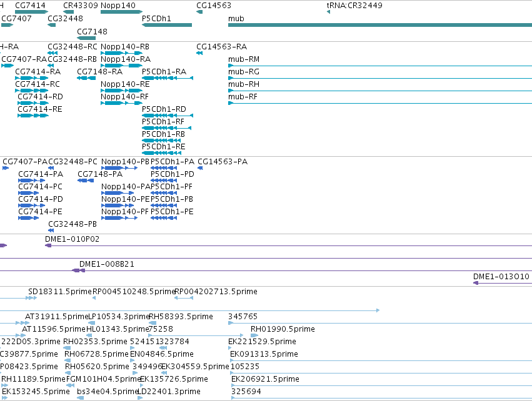Click the CG7414-RD transcript label

coord(41,97)
